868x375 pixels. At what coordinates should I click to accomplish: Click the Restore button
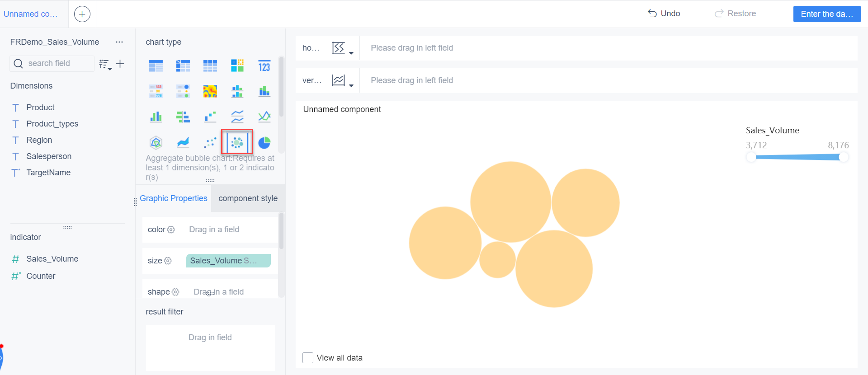[x=735, y=14]
